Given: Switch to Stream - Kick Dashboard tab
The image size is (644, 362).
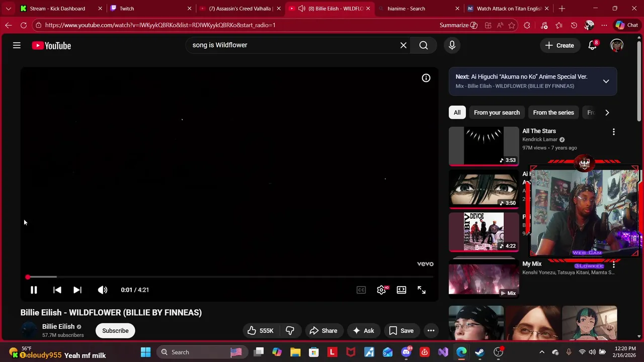Looking at the screenshot, I should (60, 9).
